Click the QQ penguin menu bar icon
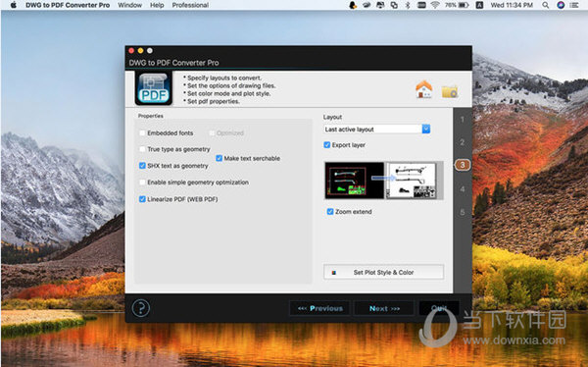 [353, 5]
